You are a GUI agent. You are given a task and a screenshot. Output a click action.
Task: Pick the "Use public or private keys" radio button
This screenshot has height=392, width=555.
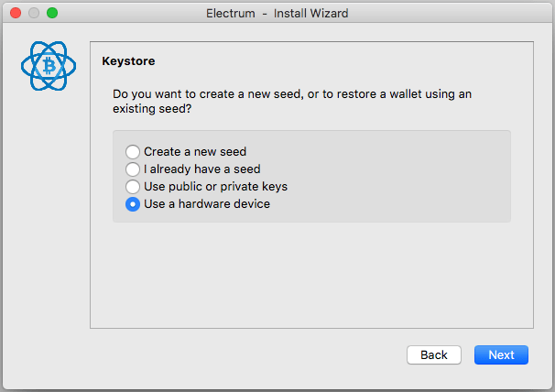click(x=133, y=187)
